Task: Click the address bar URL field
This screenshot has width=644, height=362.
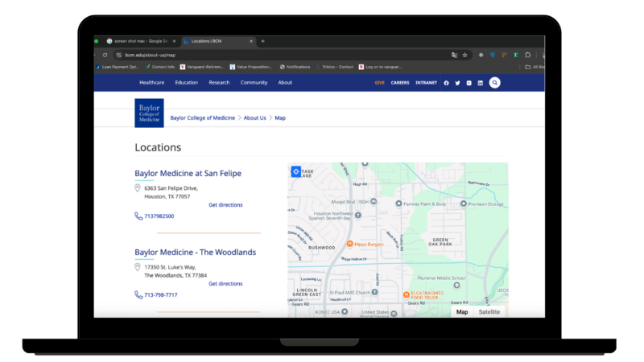Action: 283,55
